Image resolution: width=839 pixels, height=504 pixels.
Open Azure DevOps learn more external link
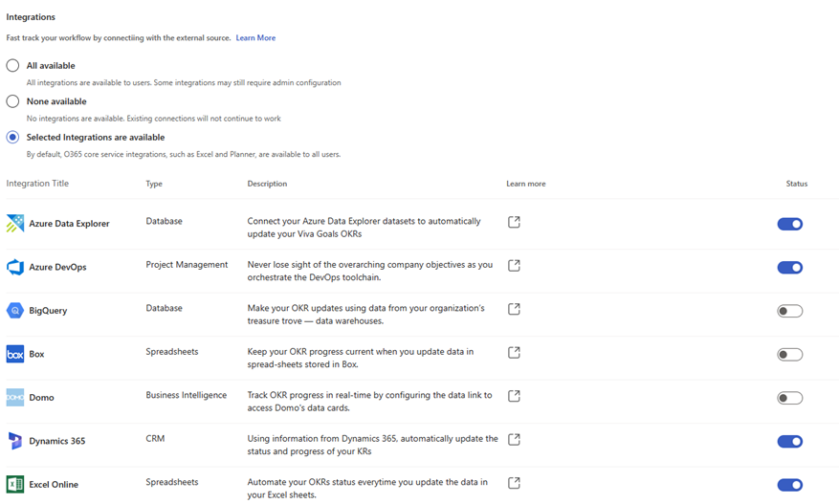pyautogui.click(x=514, y=265)
